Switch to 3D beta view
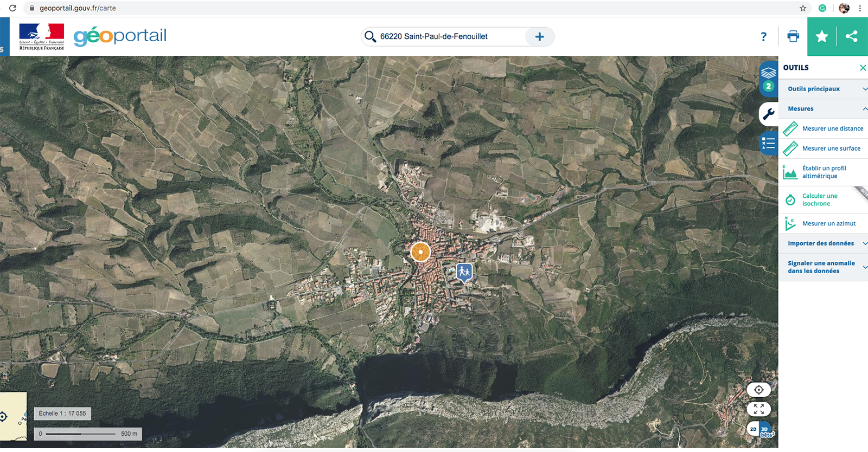Image resolution: width=868 pixels, height=452 pixels. [765, 430]
